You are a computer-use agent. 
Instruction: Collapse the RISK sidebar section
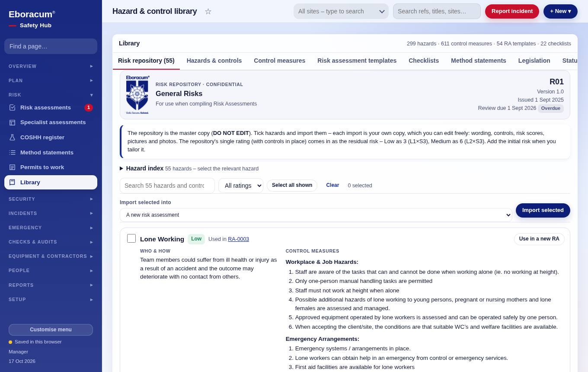[51, 95]
